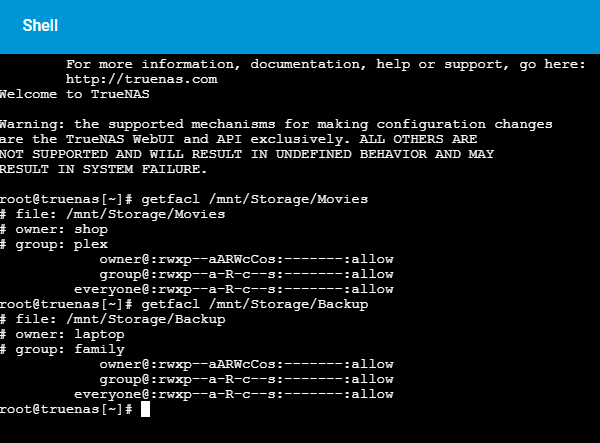Click the '# owner: laptop' line

(x=62, y=334)
